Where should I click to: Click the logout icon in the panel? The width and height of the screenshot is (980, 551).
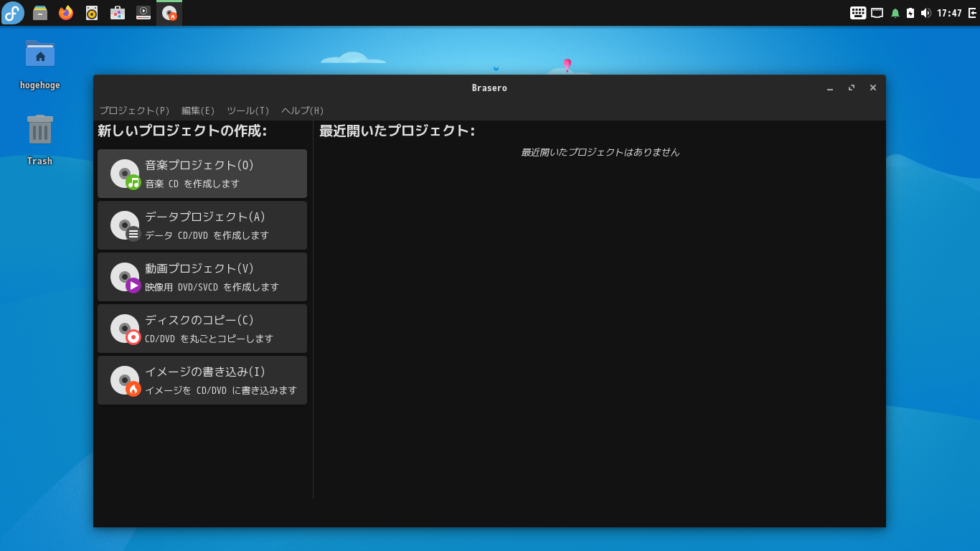point(972,13)
